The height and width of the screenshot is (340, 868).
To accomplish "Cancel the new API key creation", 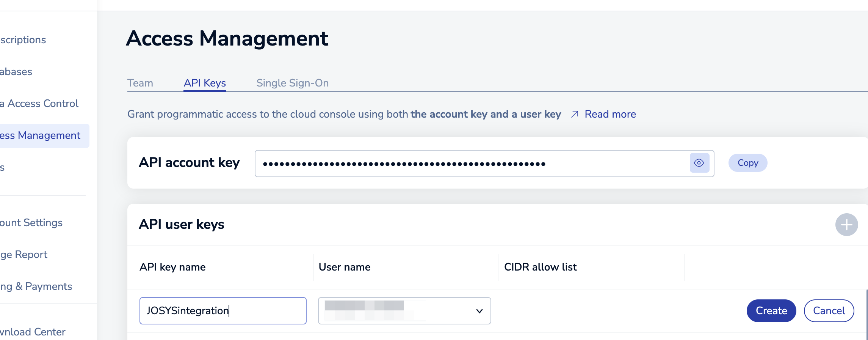I will point(829,311).
